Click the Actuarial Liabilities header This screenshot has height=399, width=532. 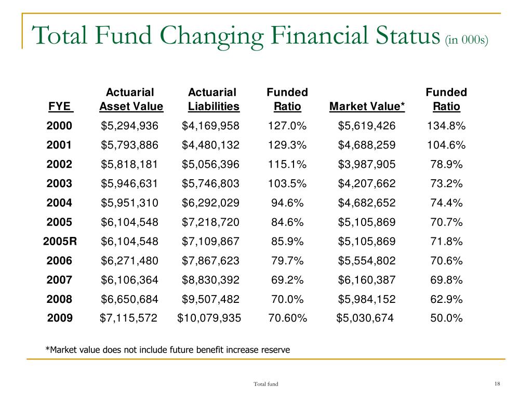(x=214, y=99)
